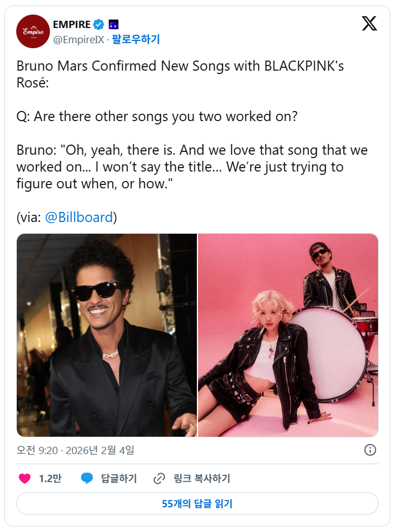Click the info circle icon near the date
This screenshot has height=532, width=396.
(370, 450)
